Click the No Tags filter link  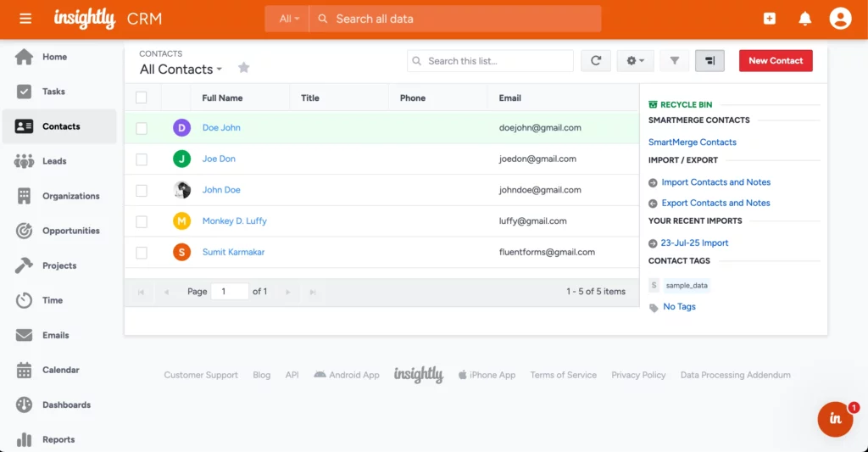[679, 306]
